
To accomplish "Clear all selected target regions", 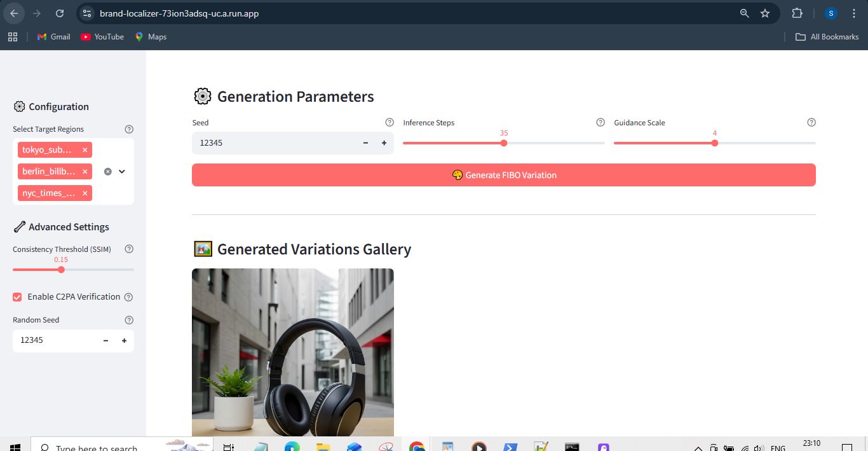I will 107,172.
